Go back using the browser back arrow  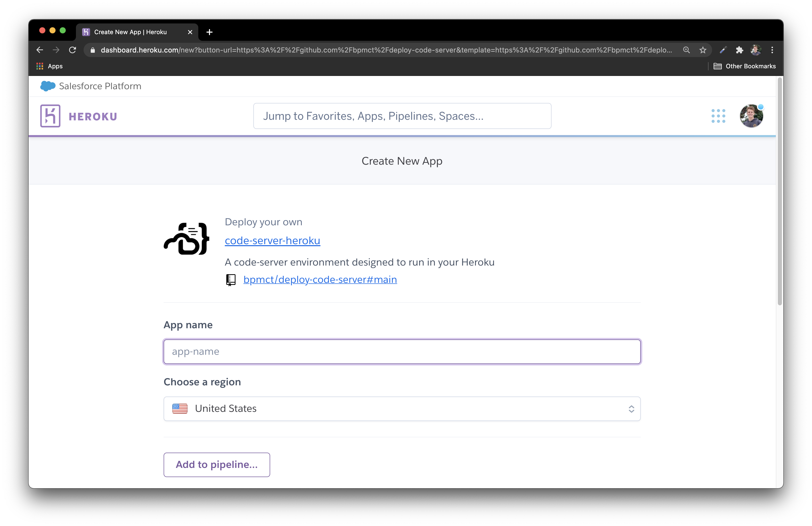(40, 50)
